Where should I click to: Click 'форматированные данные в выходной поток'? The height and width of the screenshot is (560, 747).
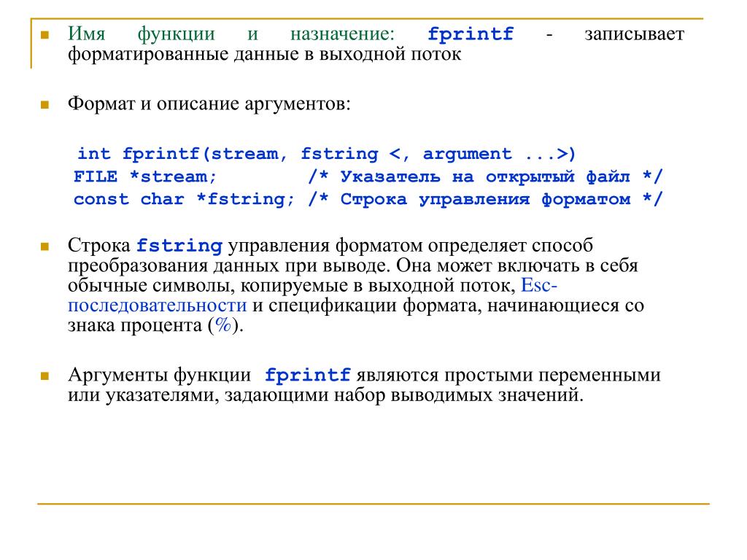tap(264, 54)
